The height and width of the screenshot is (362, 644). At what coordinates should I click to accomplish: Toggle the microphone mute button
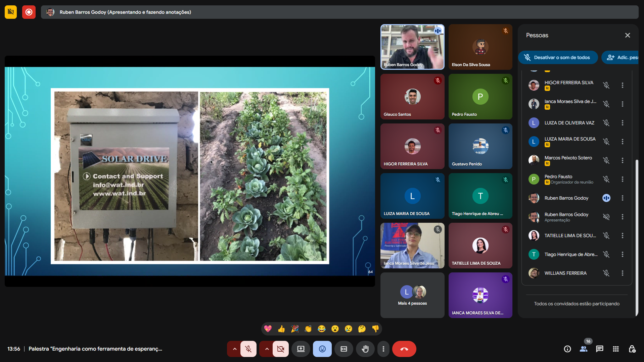pos(248,349)
